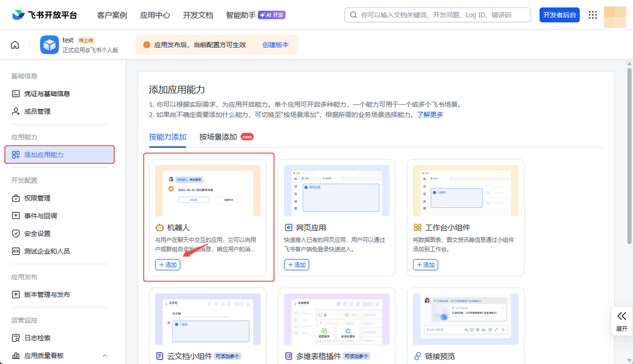Add the 机器人 capability
Image resolution: width=633 pixels, height=364 pixels.
(168, 265)
